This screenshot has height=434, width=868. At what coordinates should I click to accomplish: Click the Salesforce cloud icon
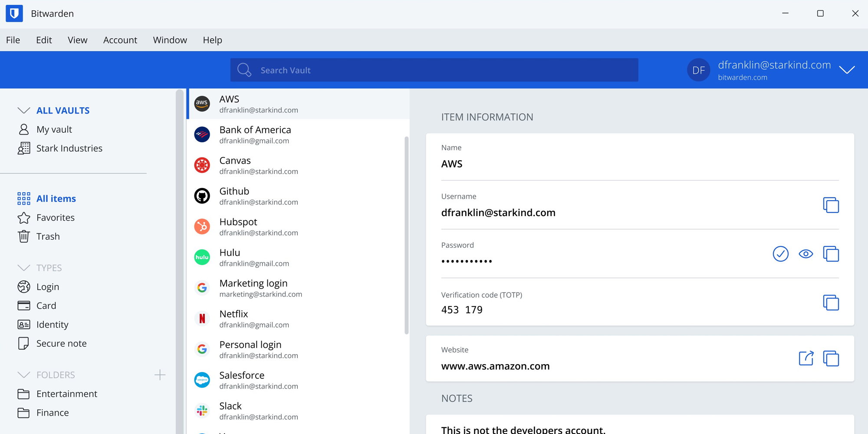click(202, 380)
